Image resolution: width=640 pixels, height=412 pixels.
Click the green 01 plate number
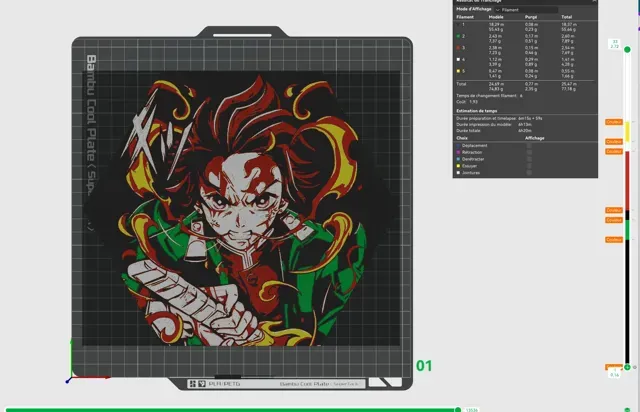point(424,366)
